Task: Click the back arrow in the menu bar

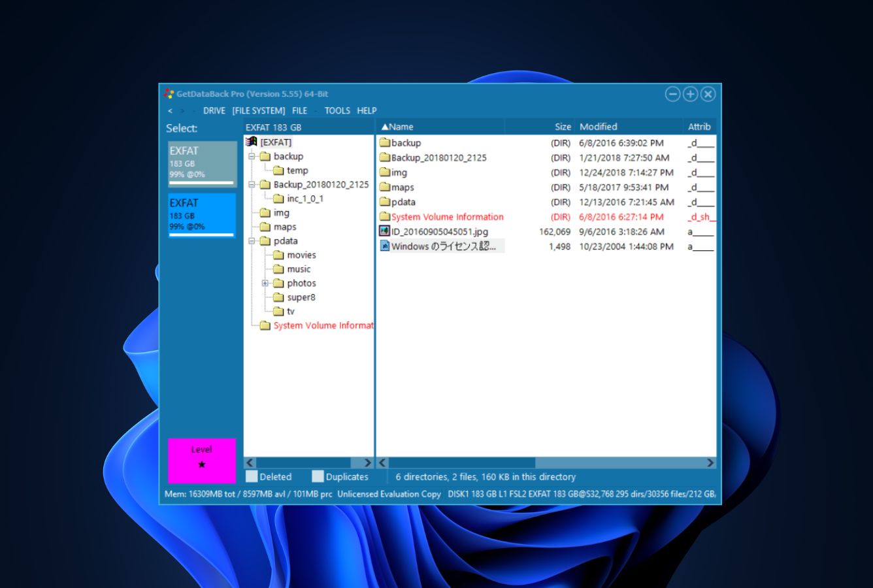Action: [170, 110]
